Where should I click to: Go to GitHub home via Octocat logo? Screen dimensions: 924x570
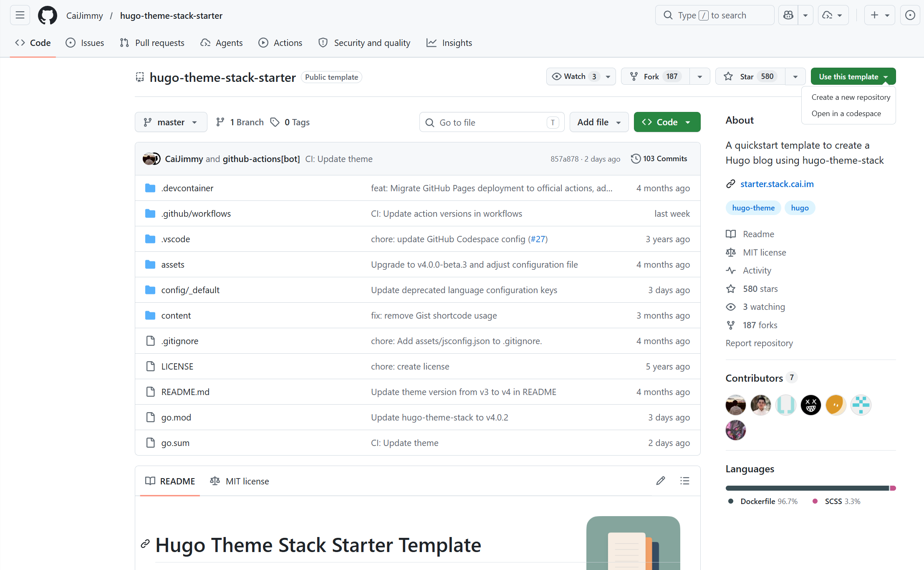pyautogui.click(x=48, y=15)
